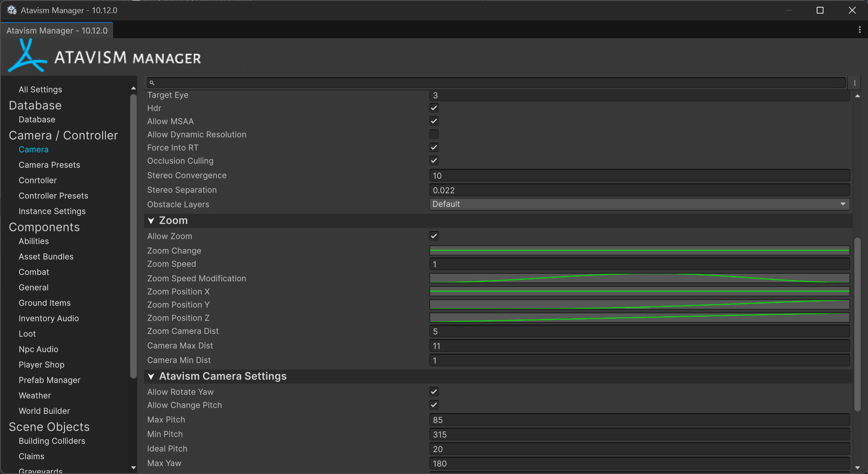The height and width of the screenshot is (474, 868).
Task: Collapse the Atavism Camera Settings section
Action: (151, 376)
